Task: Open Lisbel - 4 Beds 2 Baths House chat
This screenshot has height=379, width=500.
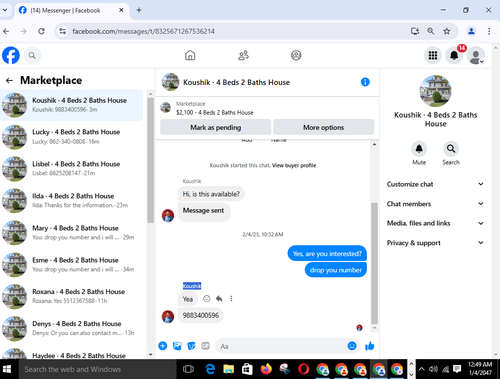Action: (72, 169)
